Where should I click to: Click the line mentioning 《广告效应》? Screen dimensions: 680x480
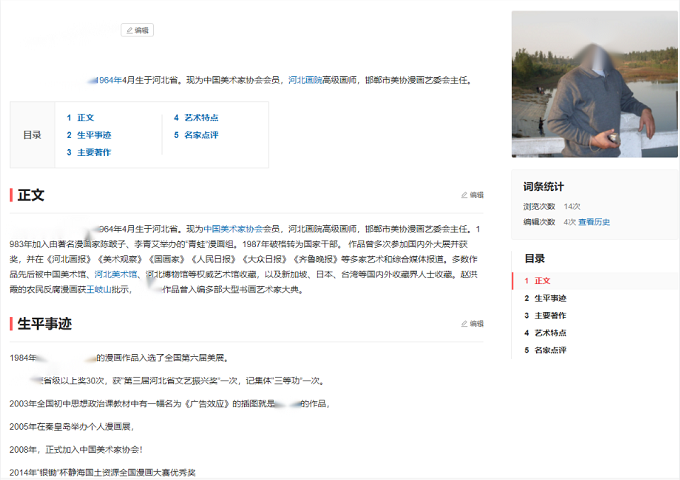tap(170, 404)
